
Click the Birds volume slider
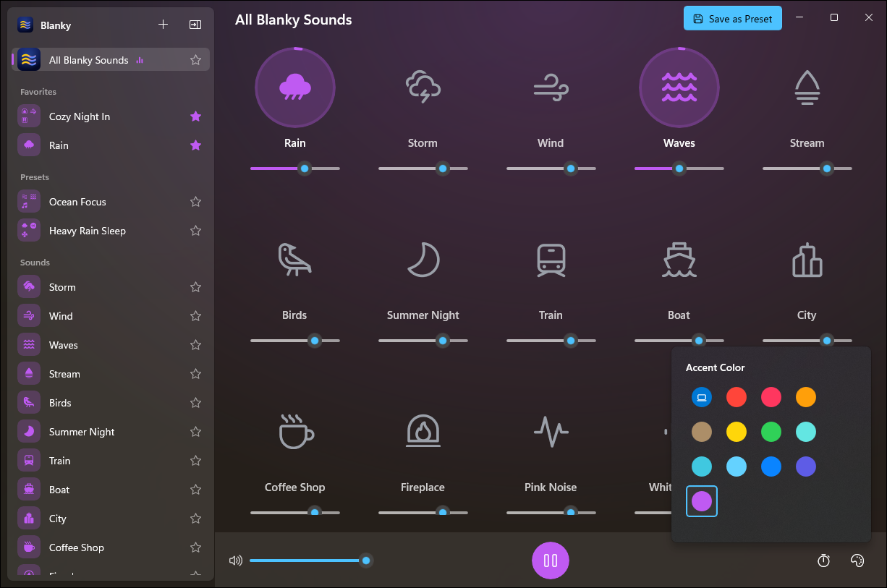[x=295, y=341]
